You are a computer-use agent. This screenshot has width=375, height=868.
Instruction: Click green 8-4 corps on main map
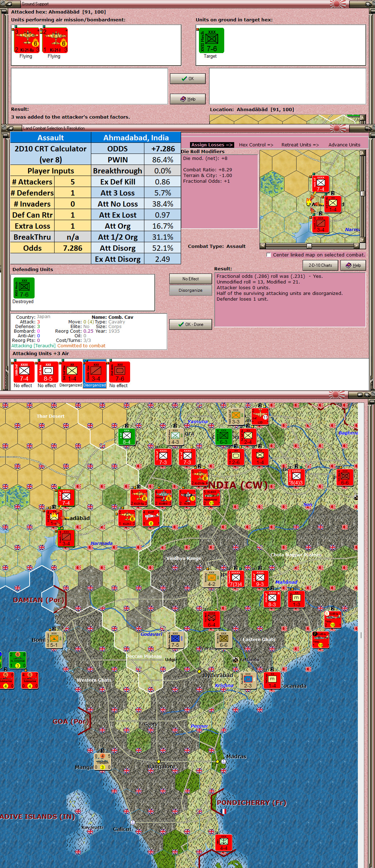(x=127, y=437)
